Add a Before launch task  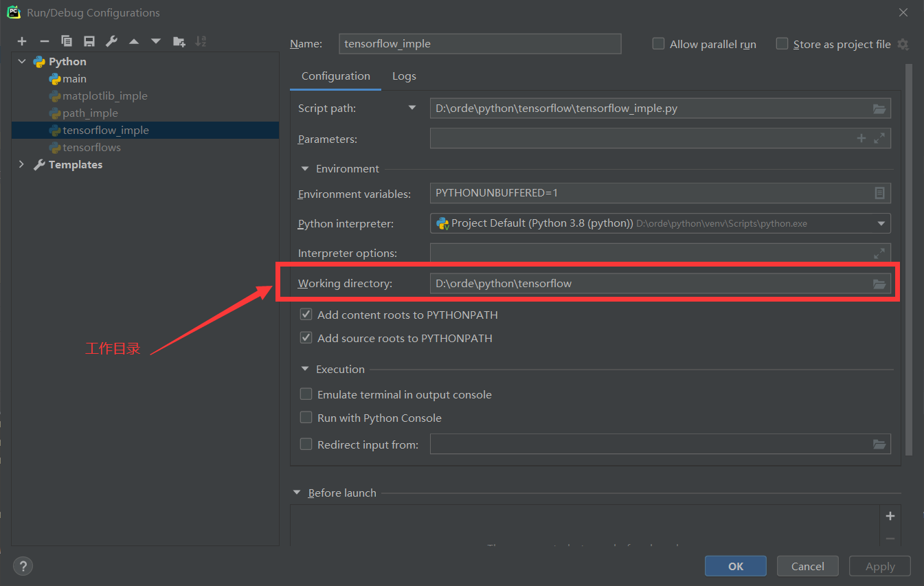[x=890, y=516]
